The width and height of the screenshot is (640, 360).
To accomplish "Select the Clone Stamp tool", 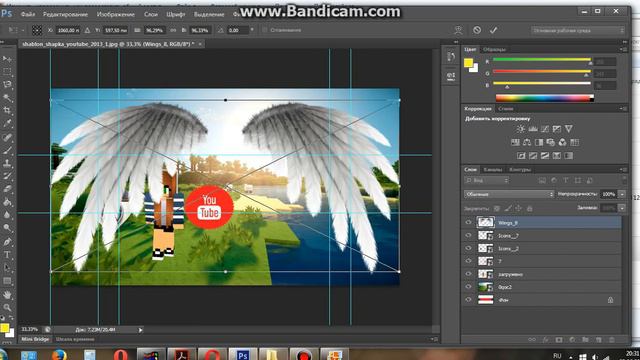I will pyautogui.click(x=7, y=163).
